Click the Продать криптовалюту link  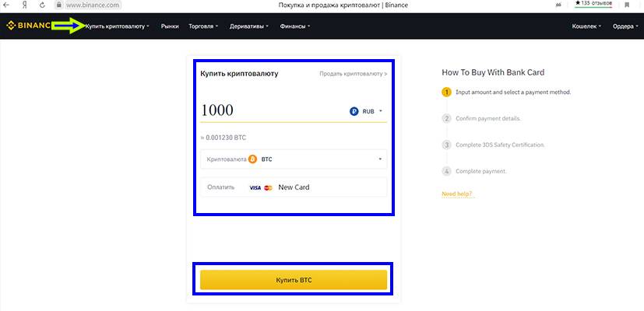point(353,74)
